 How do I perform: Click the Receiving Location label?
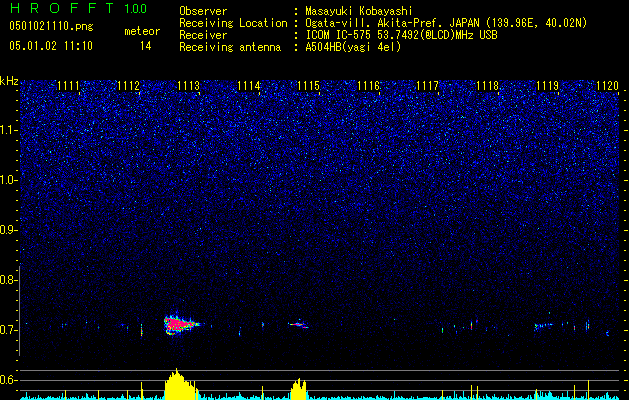pos(233,23)
